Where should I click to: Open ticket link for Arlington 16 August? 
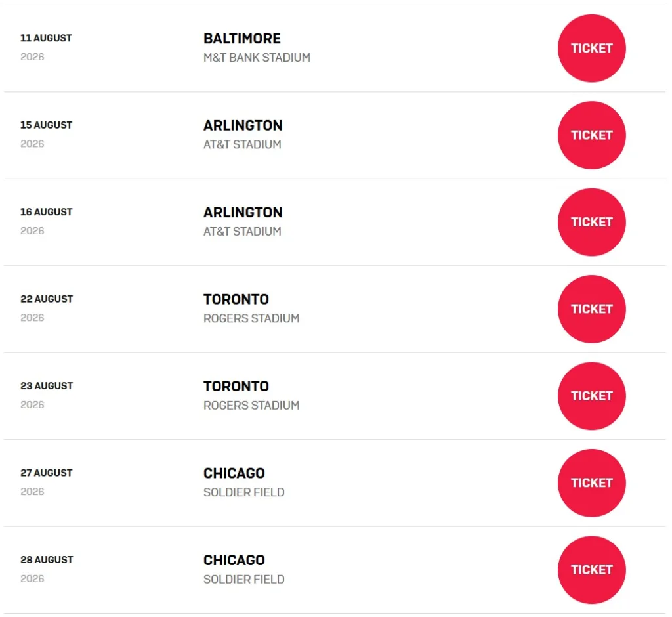[591, 222]
